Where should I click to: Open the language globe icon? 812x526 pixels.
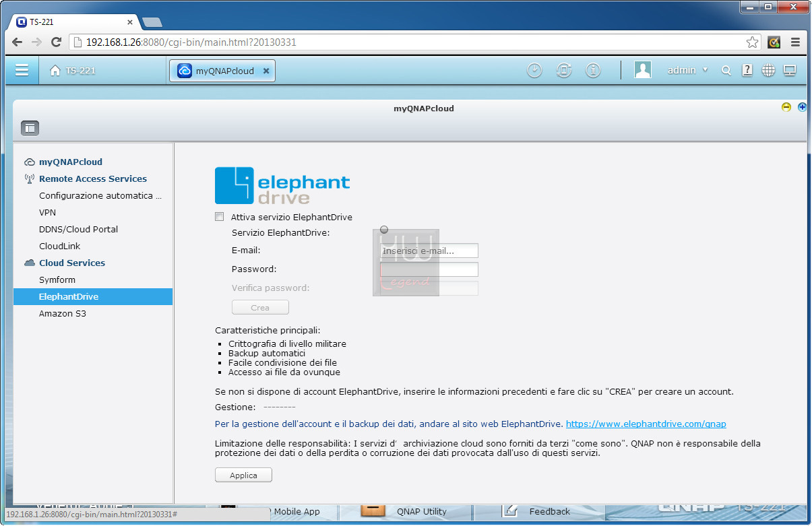pyautogui.click(x=768, y=70)
